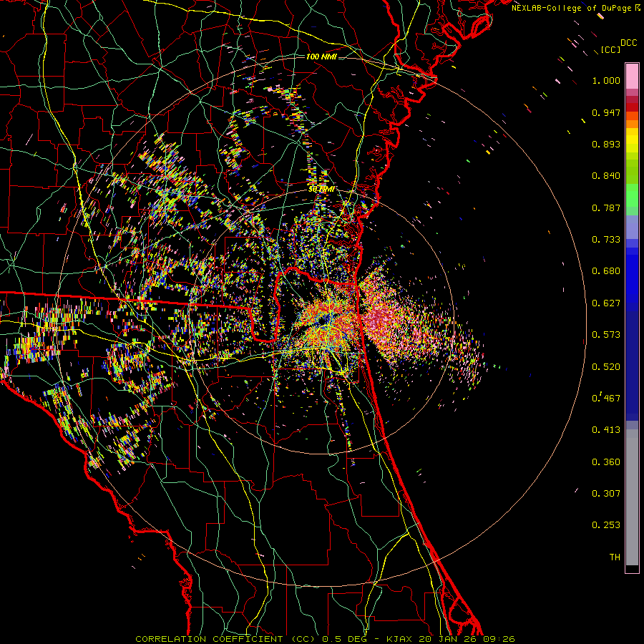Choose the 0.413 legend label
The image size is (644, 644).
pos(606,430)
